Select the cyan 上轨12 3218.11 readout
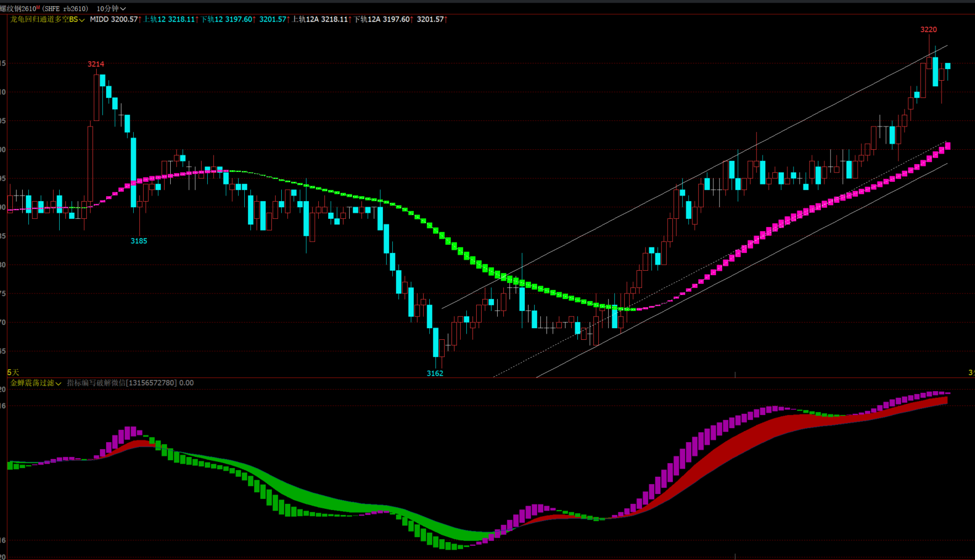Image resolution: width=975 pixels, height=560 pixels. coord(170,20)
